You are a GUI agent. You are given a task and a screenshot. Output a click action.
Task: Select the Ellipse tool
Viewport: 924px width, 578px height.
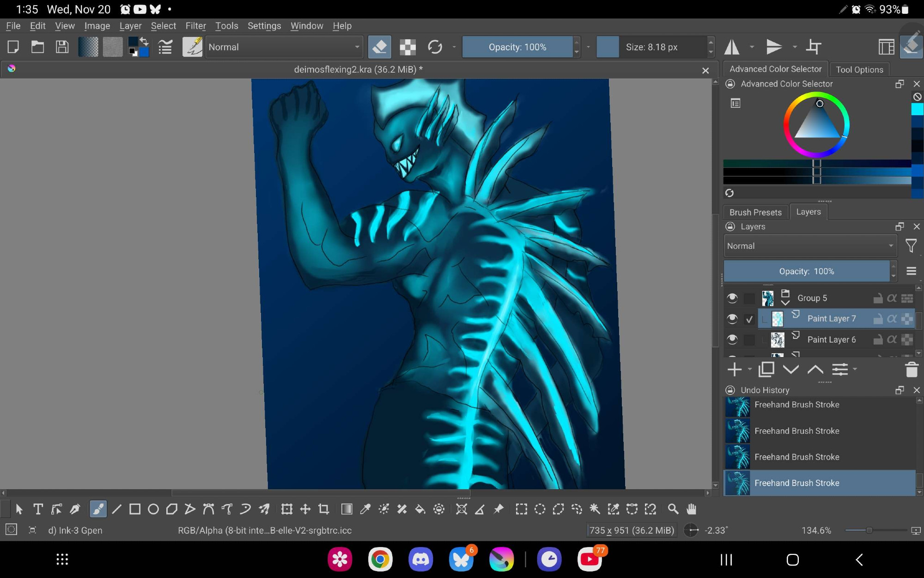pyautogui.click(x=153, y=509)
